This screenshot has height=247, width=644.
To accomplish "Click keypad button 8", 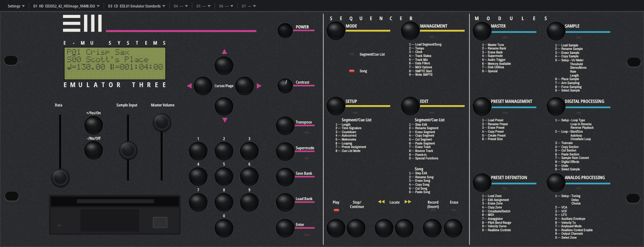I will click(224, 202).
